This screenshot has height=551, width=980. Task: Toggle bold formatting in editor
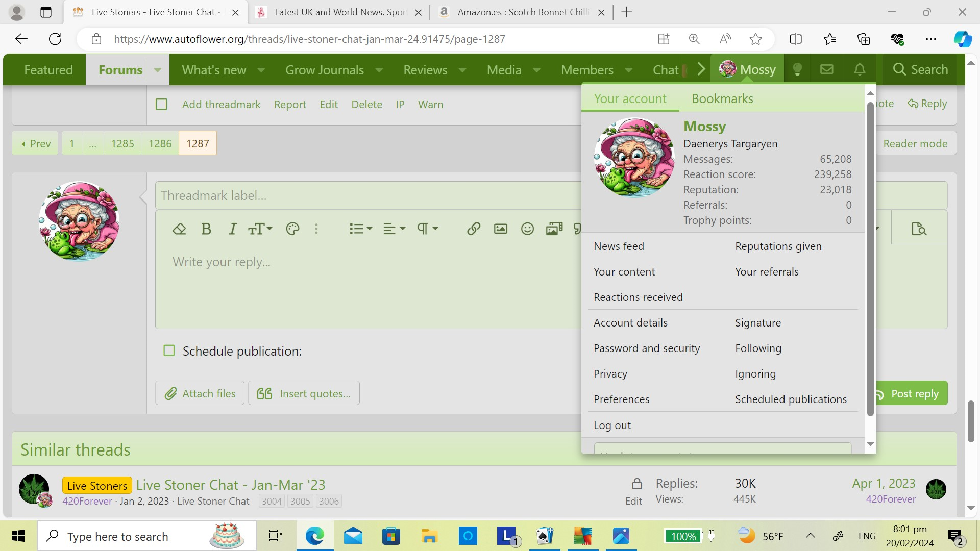(x=206, y=229)
